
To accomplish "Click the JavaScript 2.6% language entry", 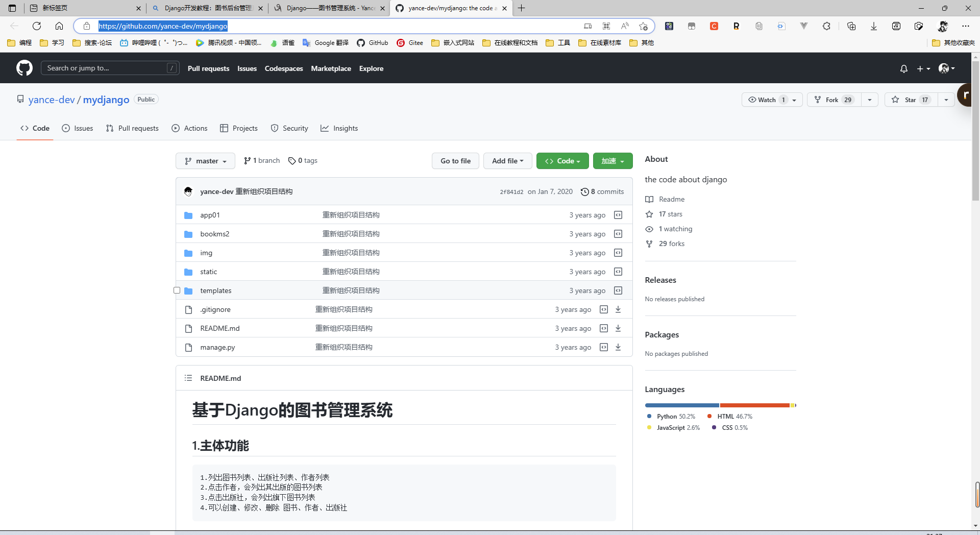I will (673, 428).
